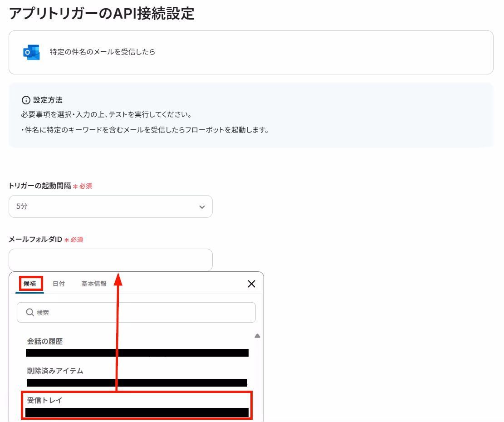504x422 pixels.
Task: Click the info icon beside 設定方法
Action: (x=26, y=100)
